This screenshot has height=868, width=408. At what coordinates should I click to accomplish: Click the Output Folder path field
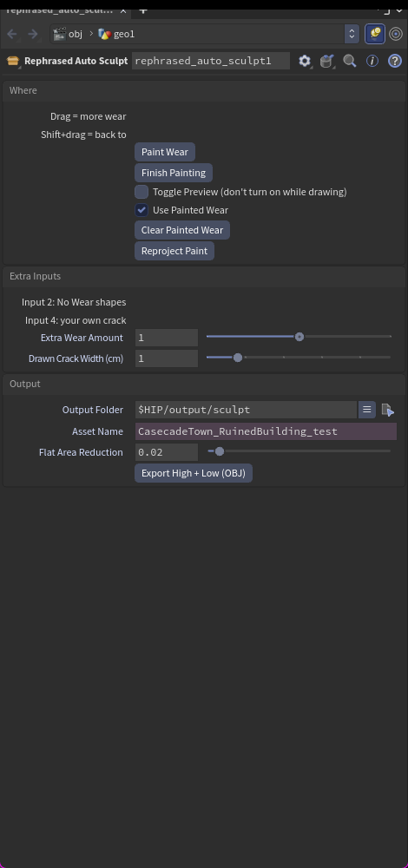point(246,410)
